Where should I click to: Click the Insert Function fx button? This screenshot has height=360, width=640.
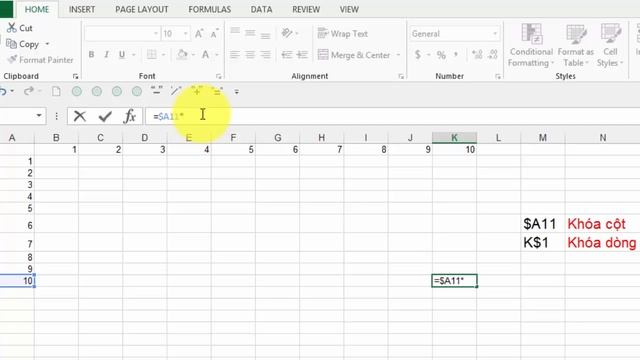point(129,116)
